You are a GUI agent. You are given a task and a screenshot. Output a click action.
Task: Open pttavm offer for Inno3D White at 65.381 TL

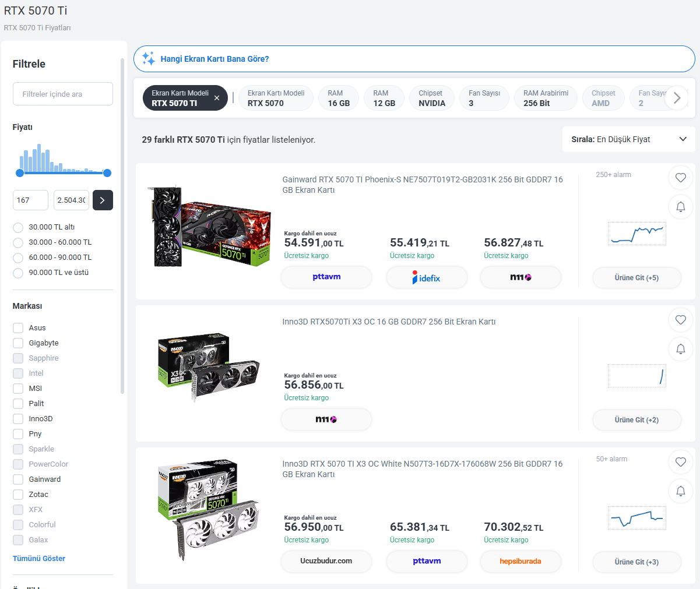click(427, 562)
